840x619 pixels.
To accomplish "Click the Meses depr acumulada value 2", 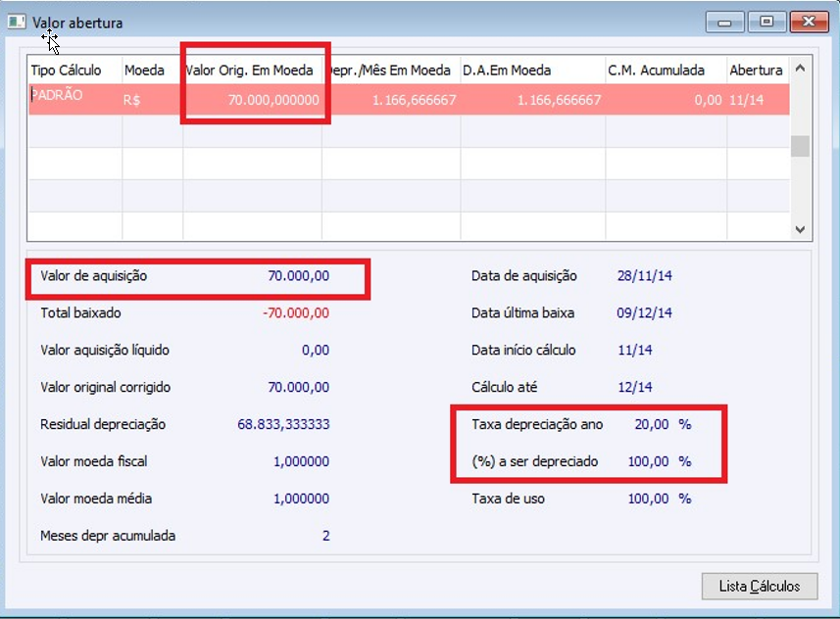I will point(325,536).
